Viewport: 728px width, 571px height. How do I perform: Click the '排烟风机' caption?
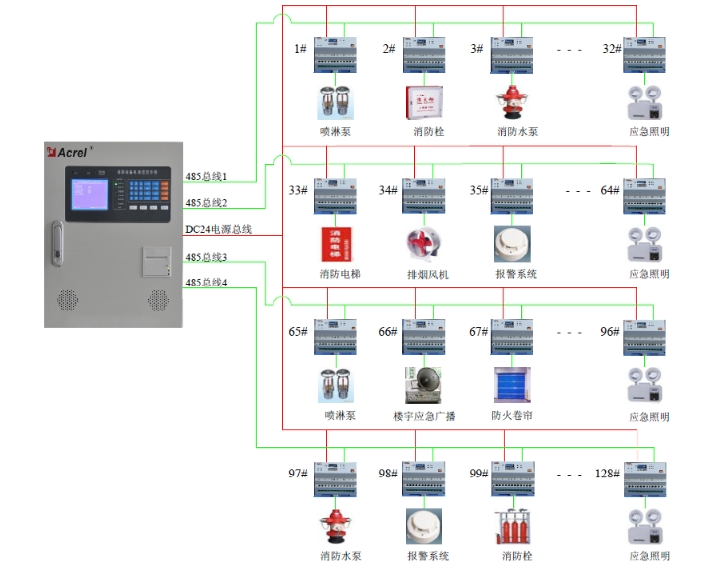(428, 275)
